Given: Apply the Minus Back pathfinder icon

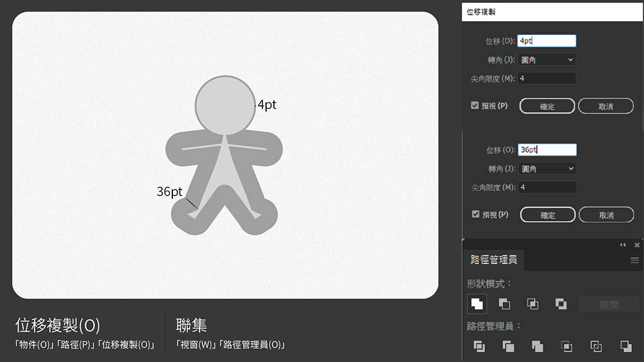Looking at the screenshot, I should pos(626,346).
